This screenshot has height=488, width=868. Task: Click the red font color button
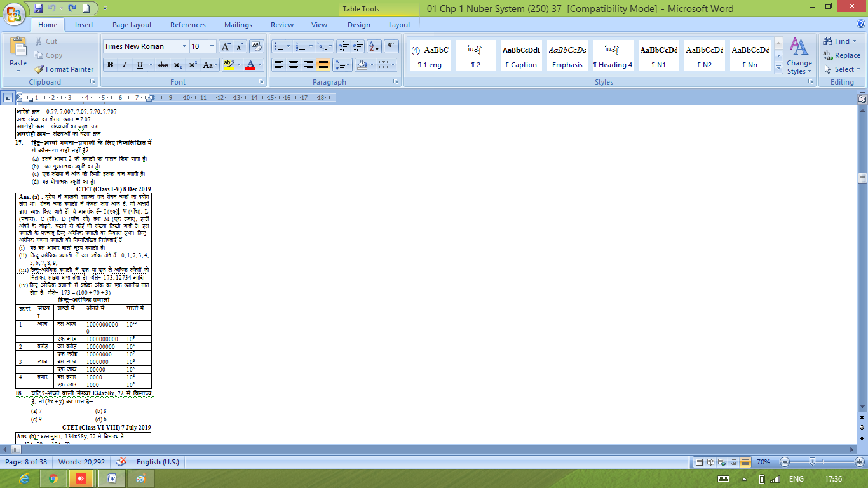click(251, 65)
